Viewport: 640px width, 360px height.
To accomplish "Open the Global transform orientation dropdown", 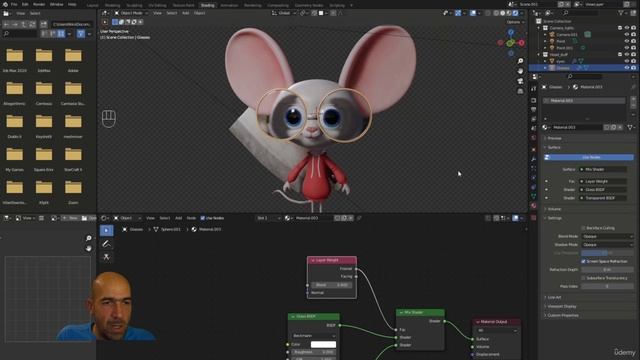I will [x=283, y=13].
